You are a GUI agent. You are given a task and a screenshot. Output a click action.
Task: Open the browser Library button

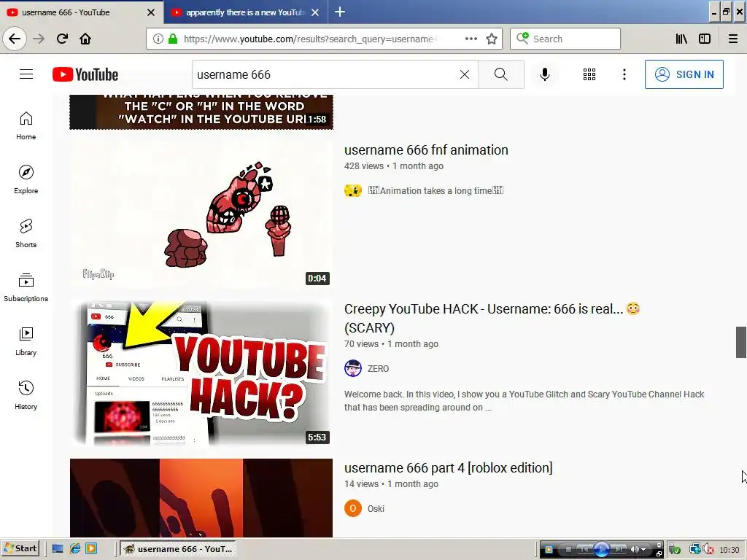[681, 39]
